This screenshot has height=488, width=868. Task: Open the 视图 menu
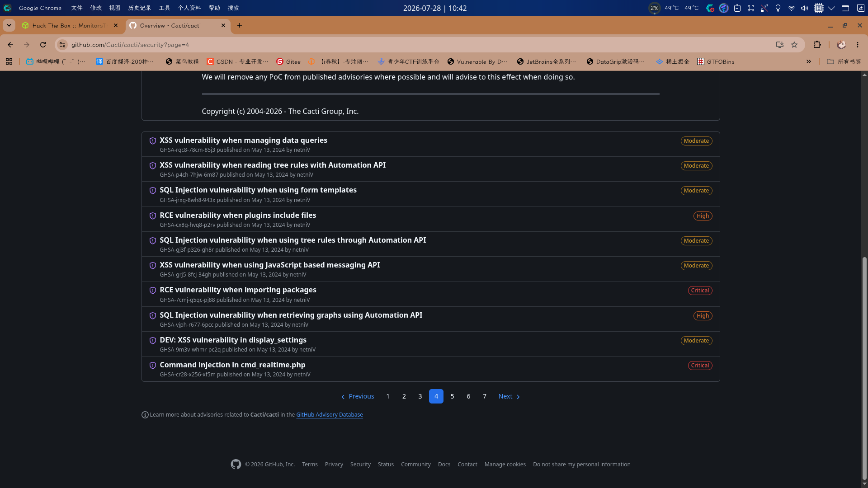tap(115, 8)
